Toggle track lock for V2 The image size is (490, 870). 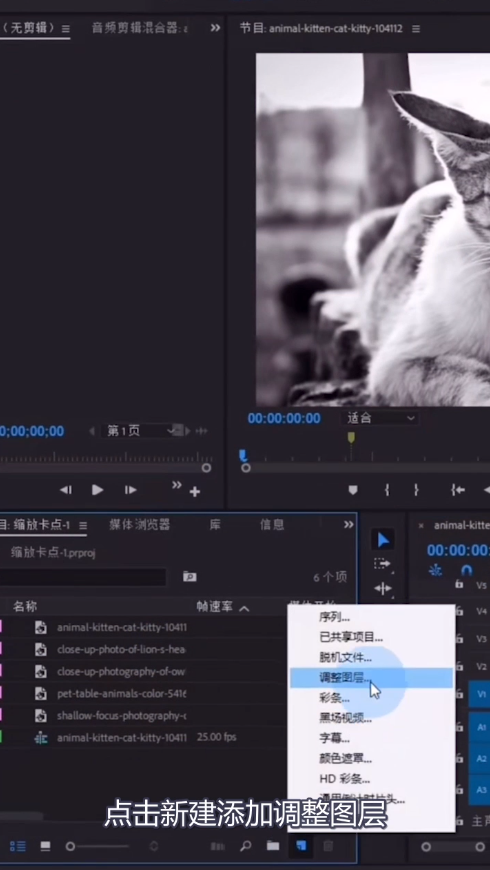point(459,666)
